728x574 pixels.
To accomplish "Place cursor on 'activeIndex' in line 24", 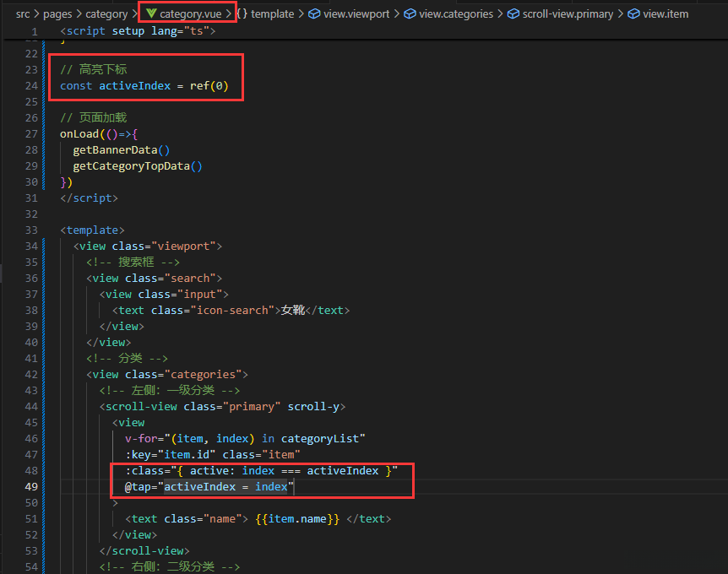I will click(134, 86).
